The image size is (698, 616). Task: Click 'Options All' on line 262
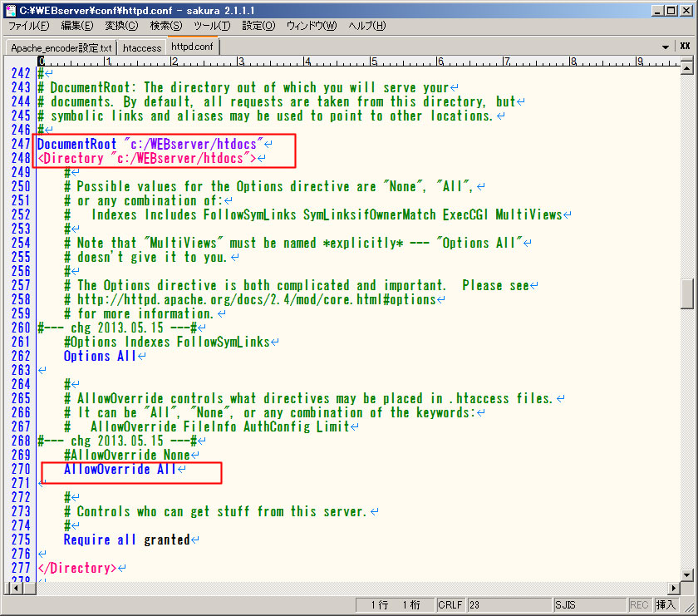pyautogui.click(x=101, y=357)
